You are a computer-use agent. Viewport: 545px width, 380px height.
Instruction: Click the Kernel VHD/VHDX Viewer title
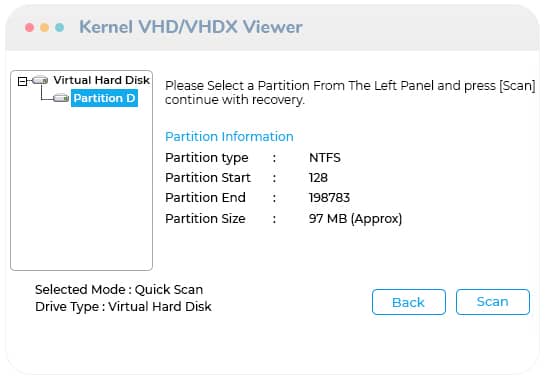pyautogui.click(x=191, y=27)
